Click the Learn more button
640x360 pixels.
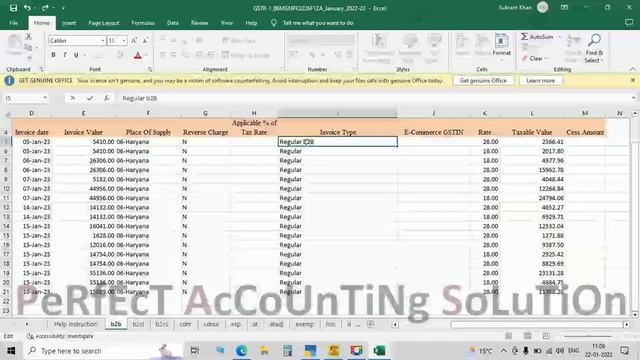coord(540,80)
